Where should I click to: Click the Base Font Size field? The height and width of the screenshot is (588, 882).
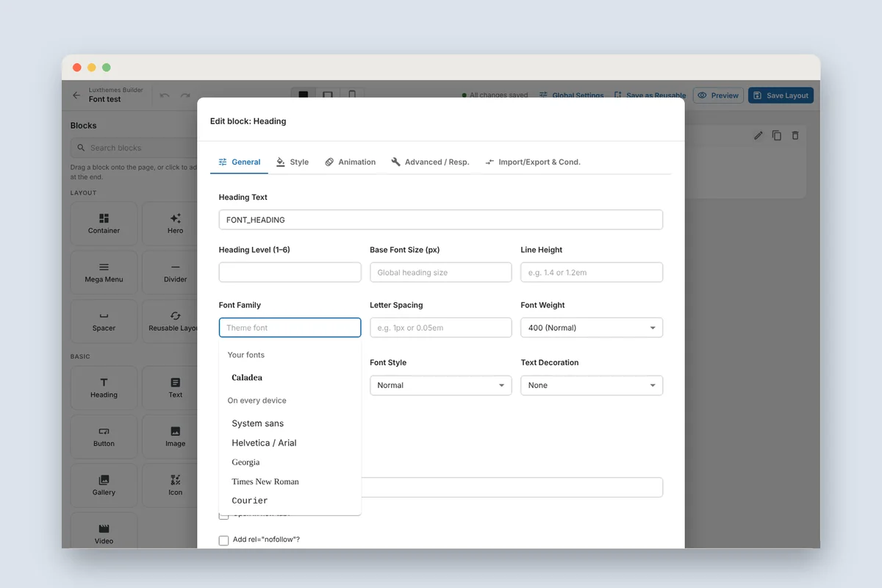[x=440, y=272]
